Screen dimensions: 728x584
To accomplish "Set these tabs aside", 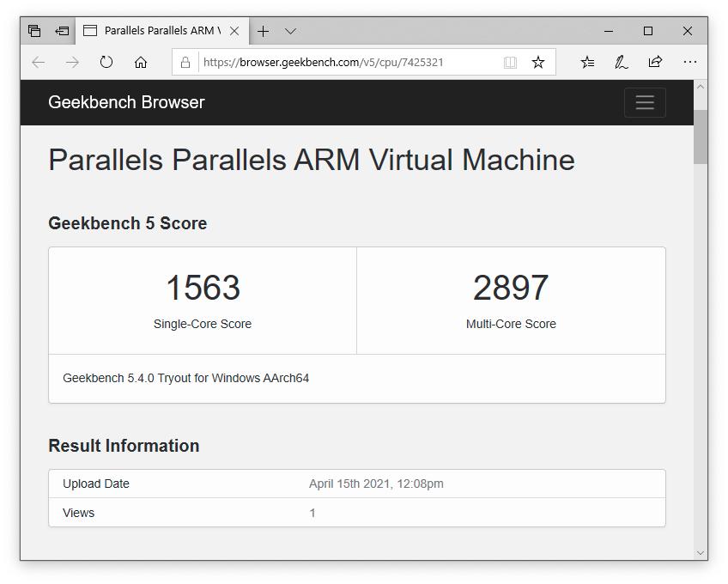I will 62,31.
